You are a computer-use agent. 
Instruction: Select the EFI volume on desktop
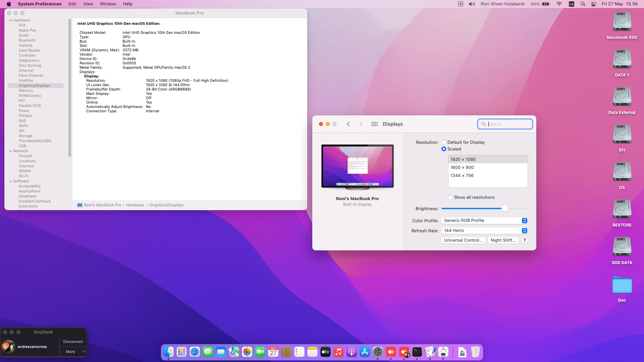click(622, 138)
